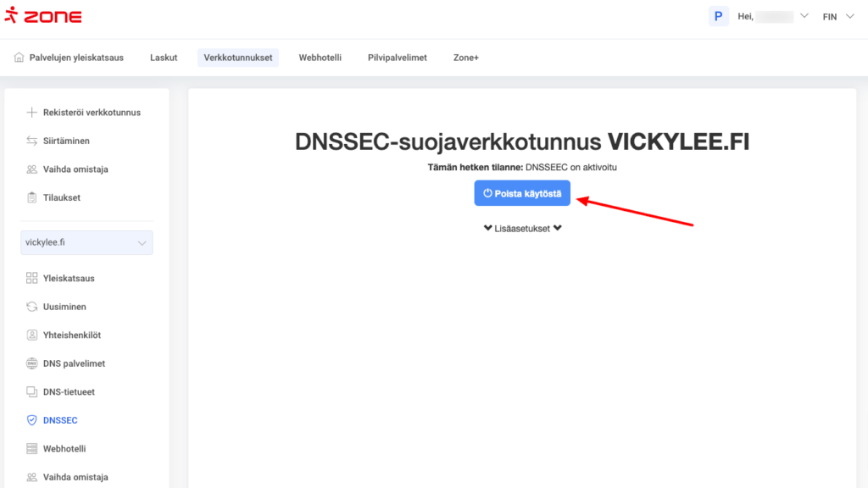Image resolution: width=868 pixels, height=488 pixels.
Task: Open the FIN language dropdown
Action: (x=837, y=16)
